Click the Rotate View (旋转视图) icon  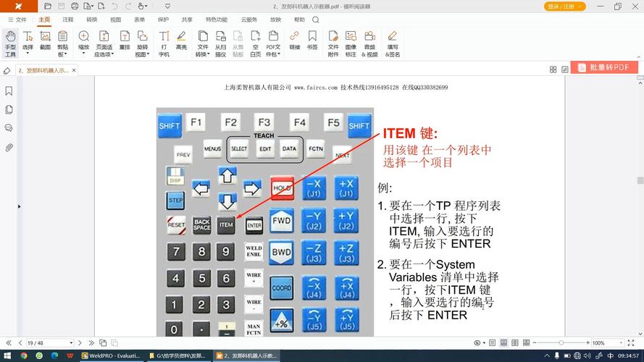point(142,36)
